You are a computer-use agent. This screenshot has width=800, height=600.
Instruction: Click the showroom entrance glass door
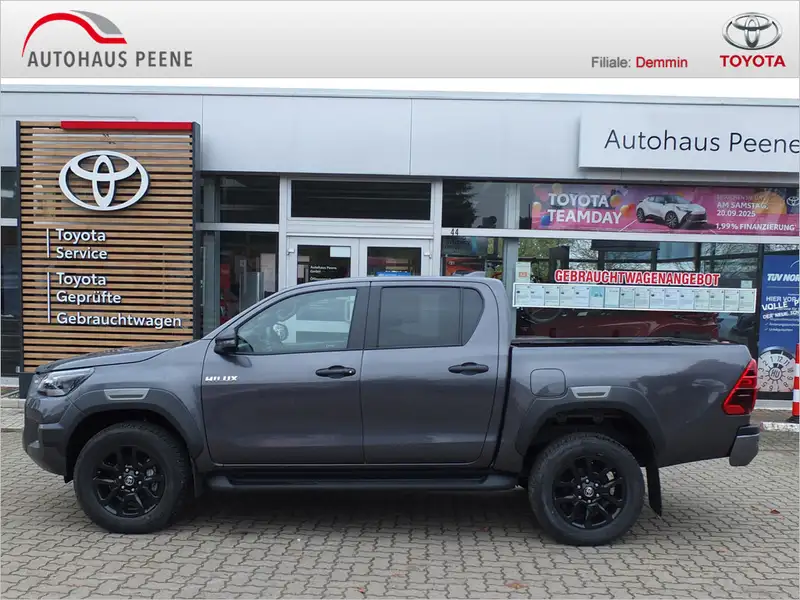click(x=359, y=261)
